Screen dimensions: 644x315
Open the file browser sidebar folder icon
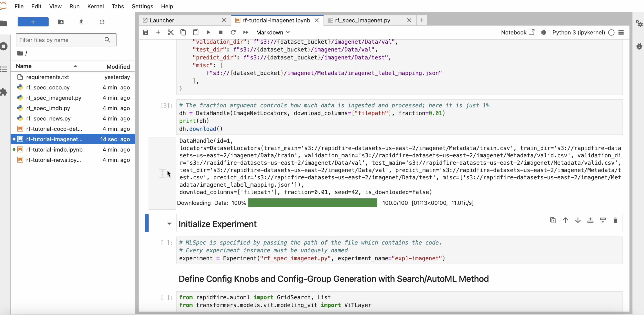(4, 24)
